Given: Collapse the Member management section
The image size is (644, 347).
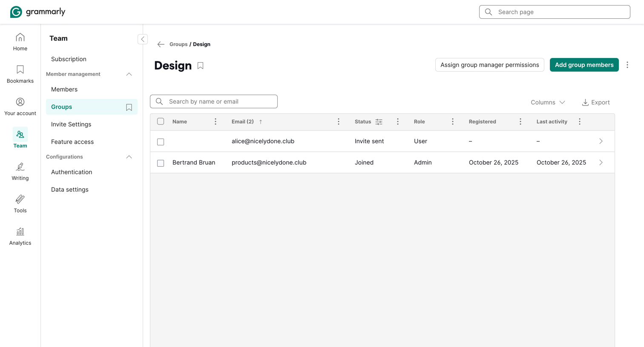Looking at the screenshot, I should pos(129,74).
